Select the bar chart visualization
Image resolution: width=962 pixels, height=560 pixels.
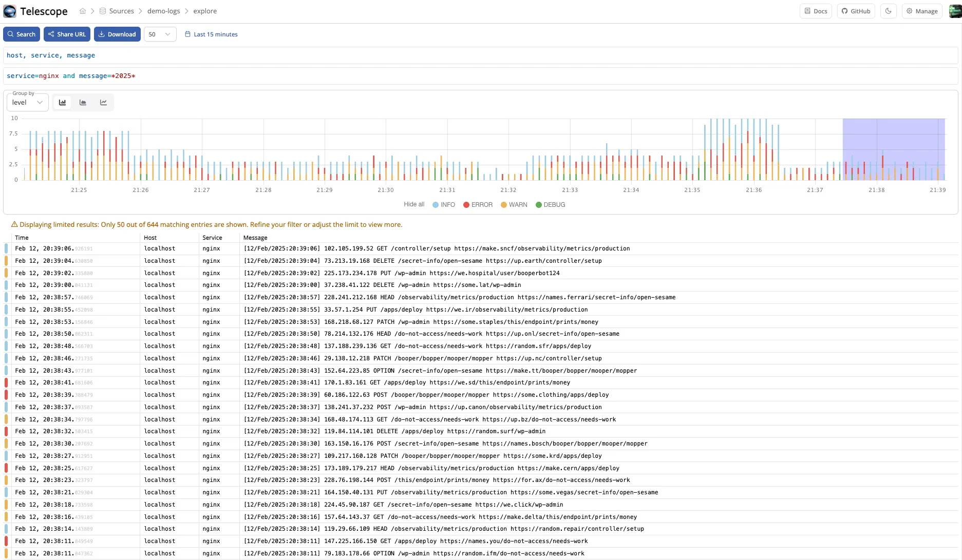click(62, 102)
